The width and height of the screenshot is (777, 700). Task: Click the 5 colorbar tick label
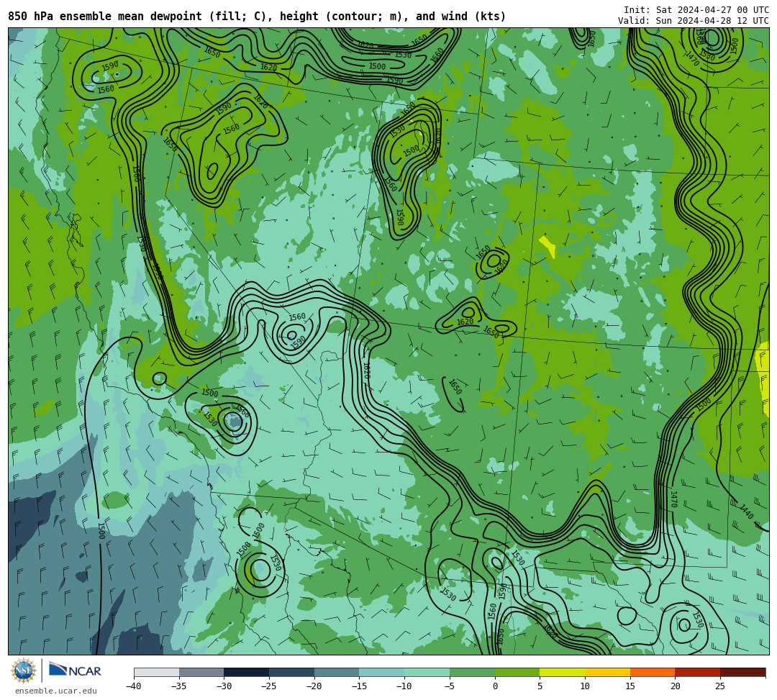(x=540, y=686)
